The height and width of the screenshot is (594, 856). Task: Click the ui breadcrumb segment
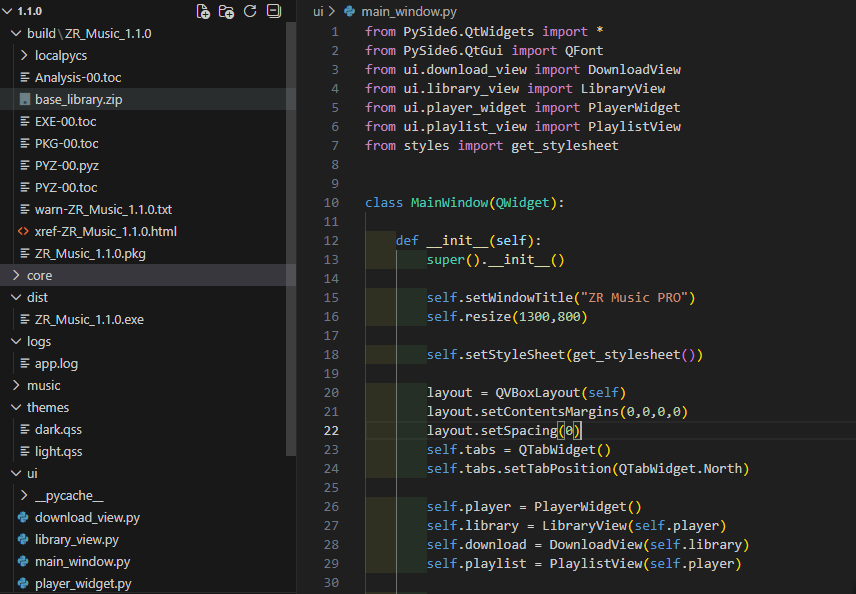[318, 11]
